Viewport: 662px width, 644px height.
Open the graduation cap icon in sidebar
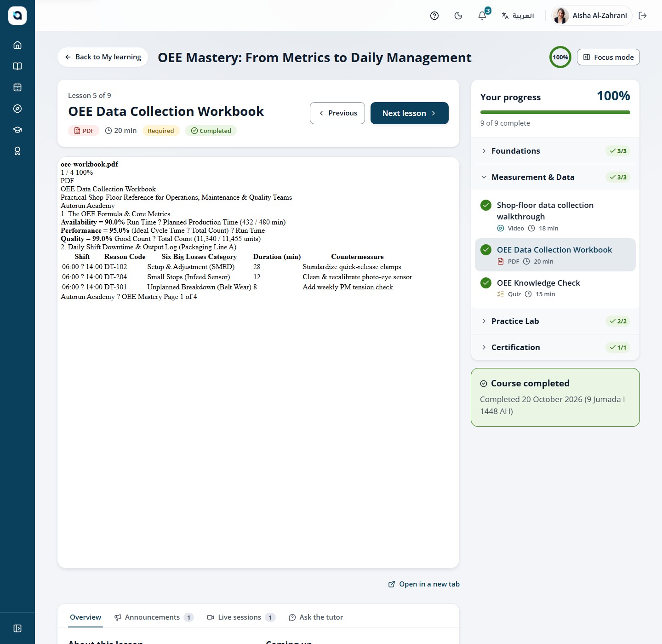17,130
